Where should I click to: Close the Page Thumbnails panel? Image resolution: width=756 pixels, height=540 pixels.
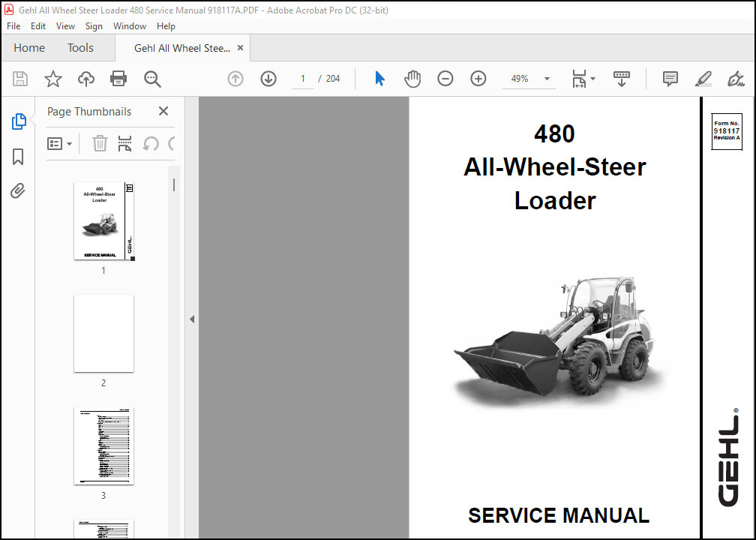(163, 111)
